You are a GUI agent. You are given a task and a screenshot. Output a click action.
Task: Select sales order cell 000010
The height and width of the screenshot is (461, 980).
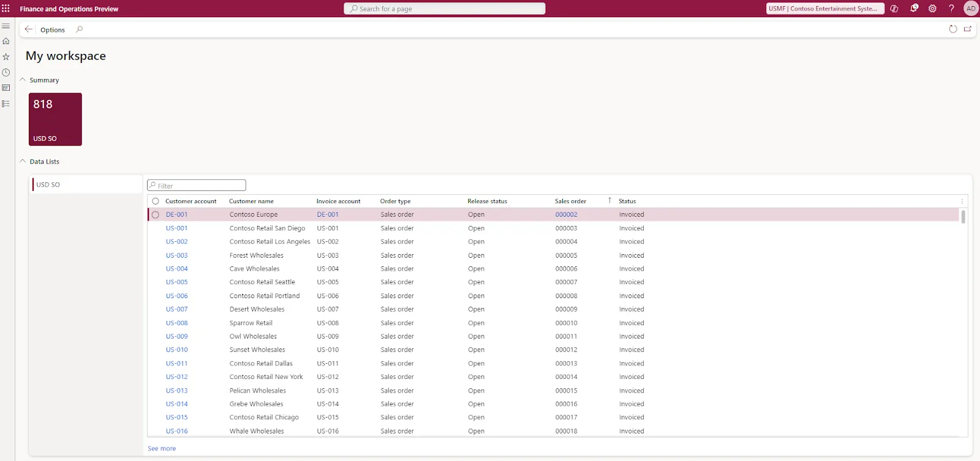pyautogui.click(x=567, y=323)
